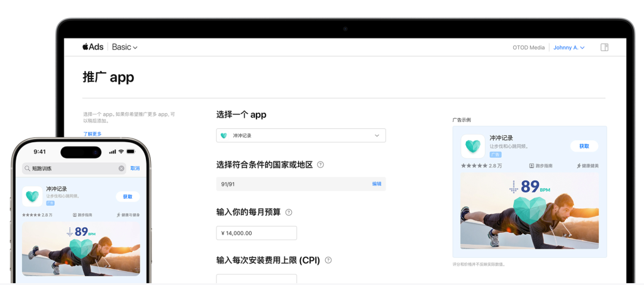This screenshot has height=285, width=644.
Task: Click 冲冲记录 app icon in laptop ad preview
Action: 473,146
